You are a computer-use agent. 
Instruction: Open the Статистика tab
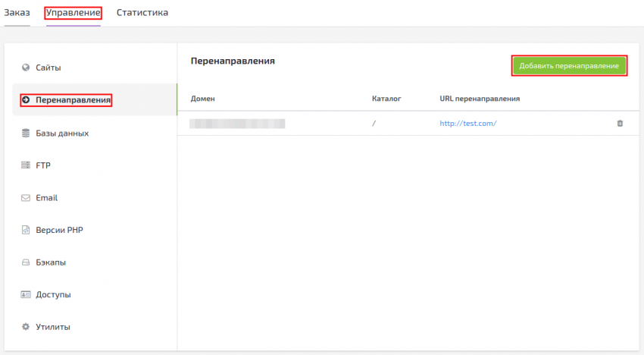click(x=142, y=13)
